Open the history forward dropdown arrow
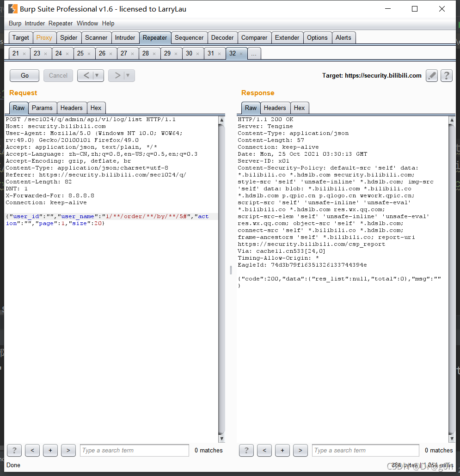 tap(128, 76)
